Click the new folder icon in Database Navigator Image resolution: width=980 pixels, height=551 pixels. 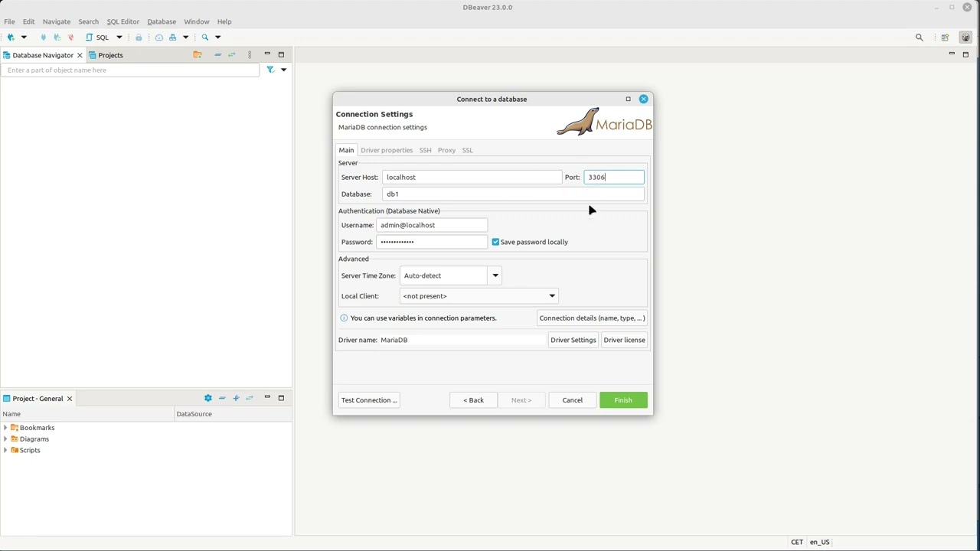(198, 54)
